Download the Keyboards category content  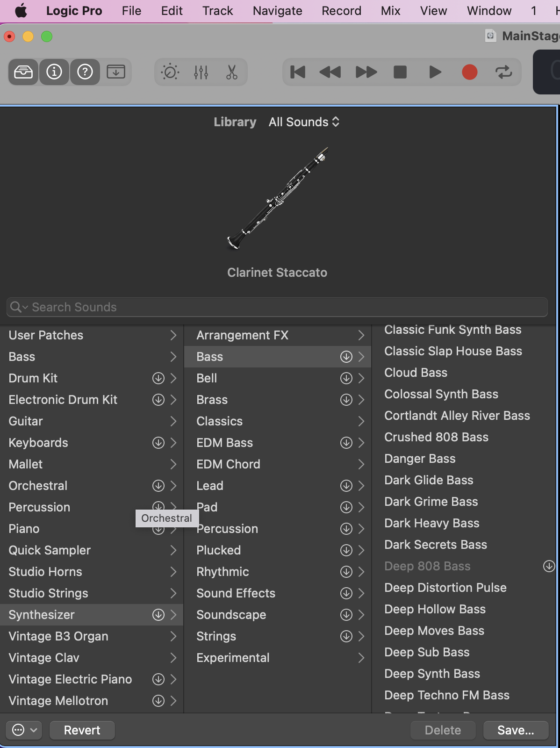click(158, 443)
